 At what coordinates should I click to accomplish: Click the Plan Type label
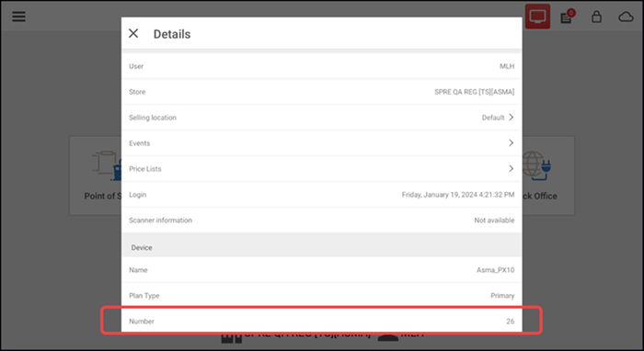click(144, 296)
